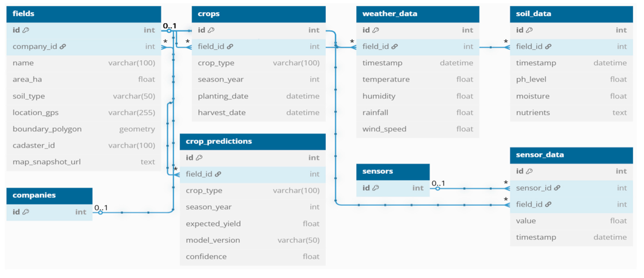Click the key icon in crop_predictions id row
This screenshot has width=644, height=278.
click(x=199, y=158)
